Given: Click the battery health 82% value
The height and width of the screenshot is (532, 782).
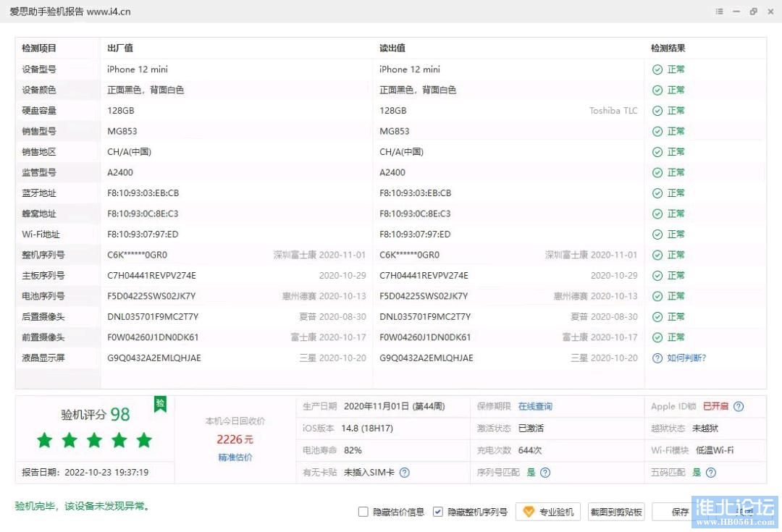Looking at the screenshot, I should [x=353, y=450].
